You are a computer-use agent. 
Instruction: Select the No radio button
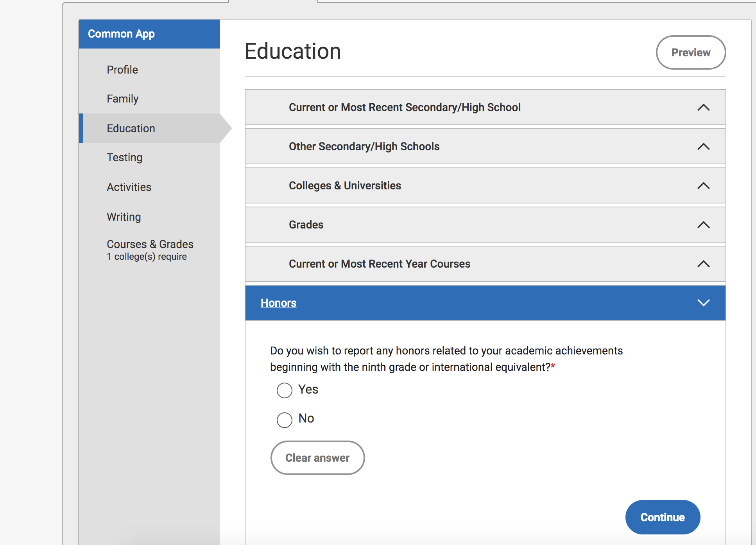[x=285, y=420]
